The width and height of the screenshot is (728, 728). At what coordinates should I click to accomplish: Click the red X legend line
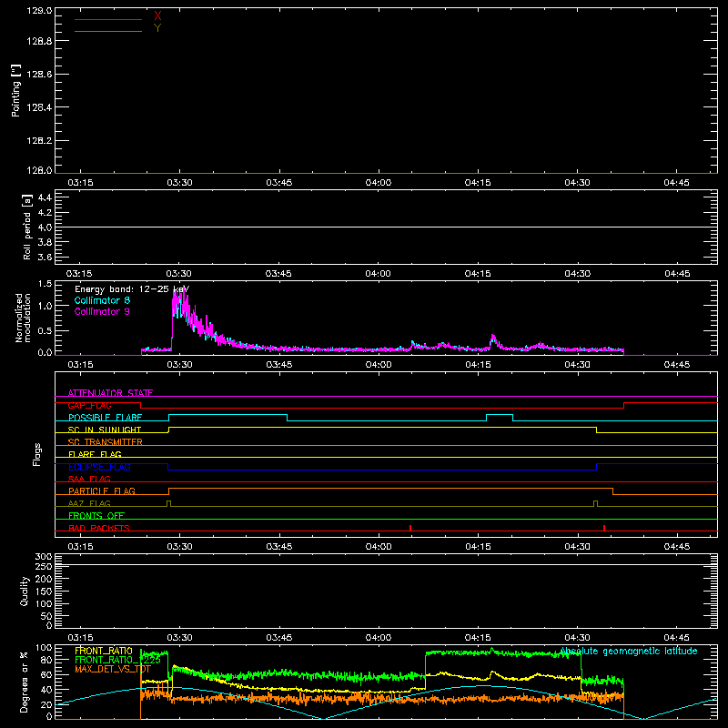pos(108,19)
